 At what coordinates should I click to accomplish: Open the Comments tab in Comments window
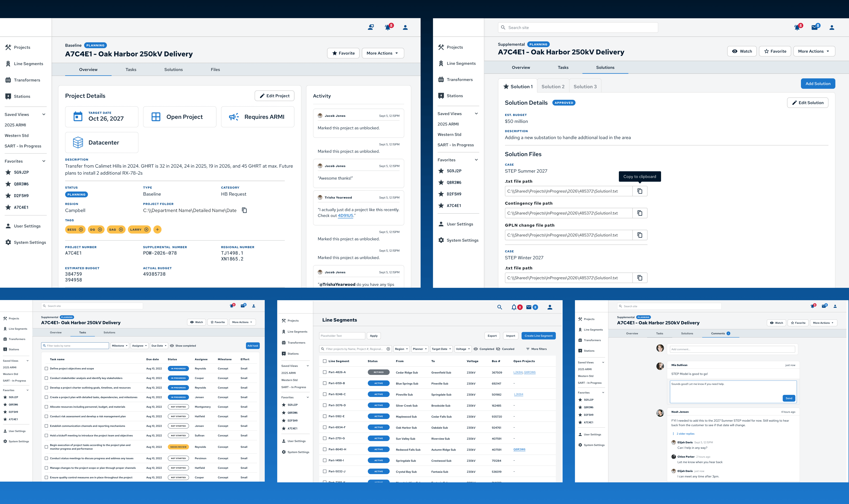721,333
